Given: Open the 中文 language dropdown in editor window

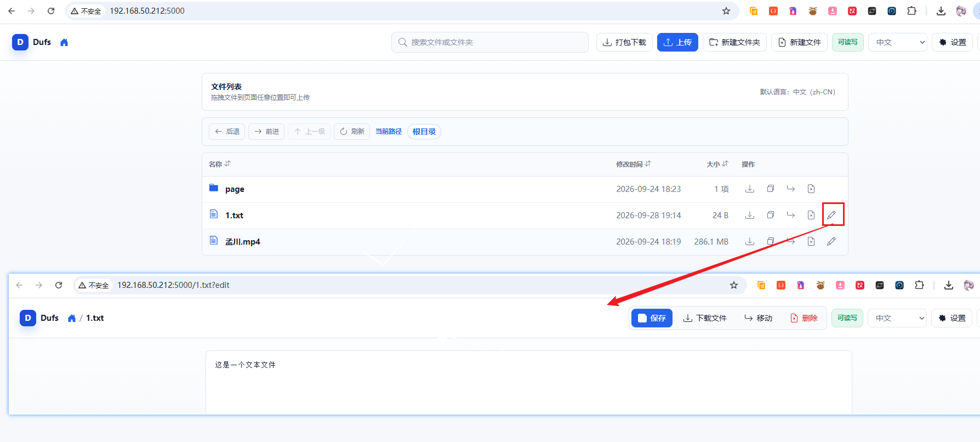Looking at the screenshot, I should 897,318.
